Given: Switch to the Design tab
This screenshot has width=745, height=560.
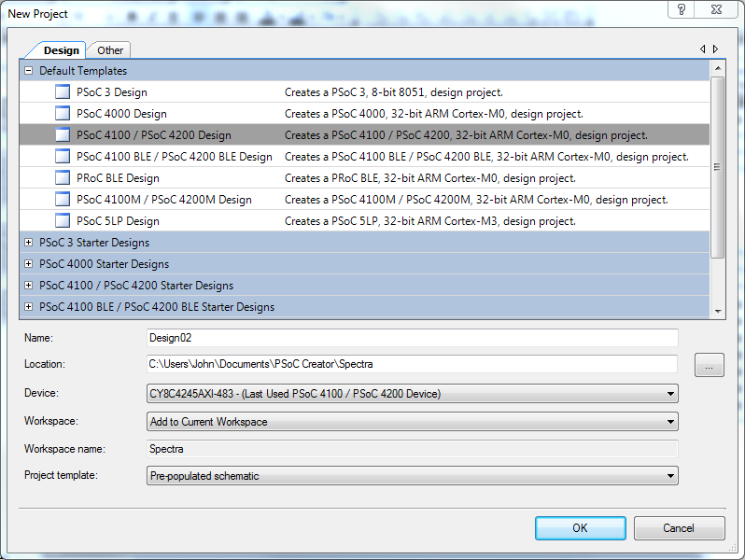Looking at the screenshot, I should [x=62, y=50].
